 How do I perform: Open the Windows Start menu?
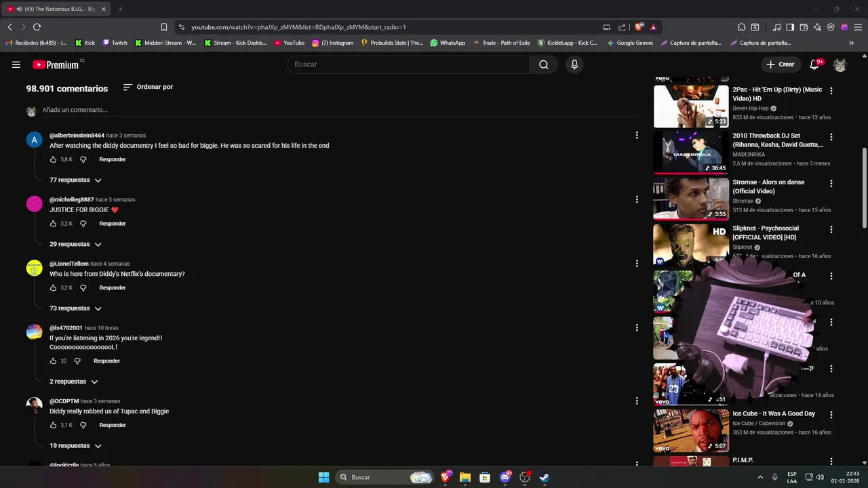pos(323,477)
